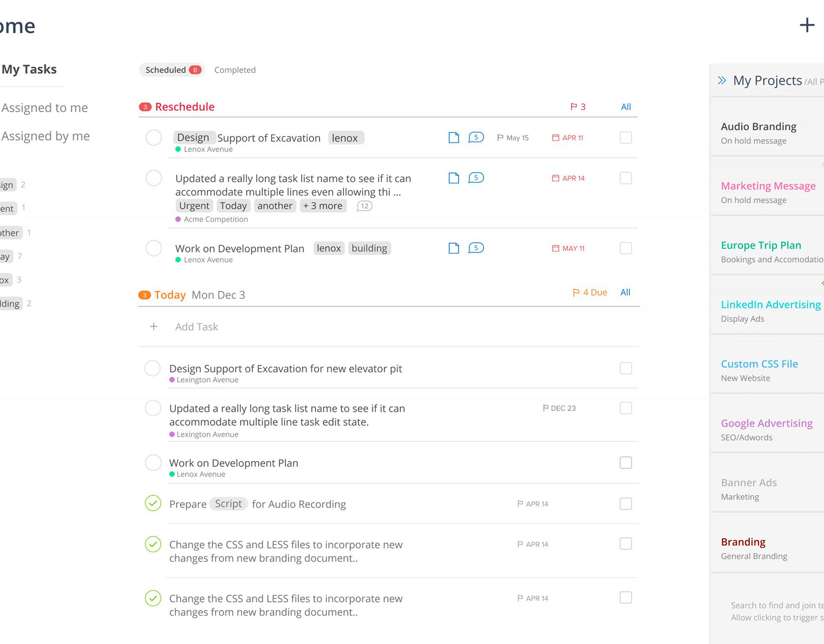Expand the + 3 more tags

click(323, 206)
